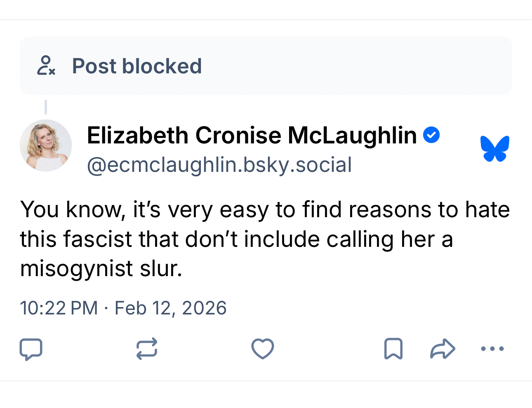The height and width of the screenshot is (408, 532).
Task: Like the post with the heart icon
Action: point(263,349)
